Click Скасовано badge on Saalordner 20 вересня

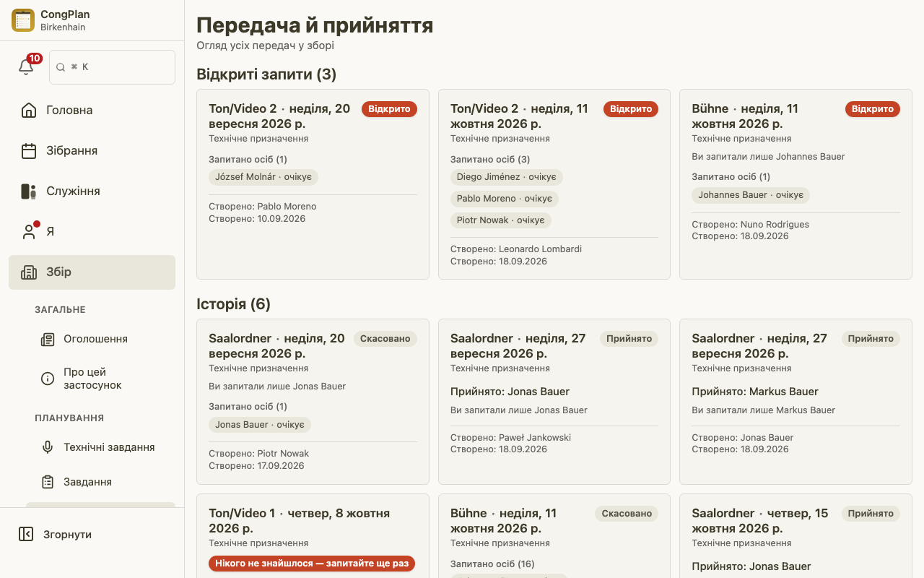385,339
